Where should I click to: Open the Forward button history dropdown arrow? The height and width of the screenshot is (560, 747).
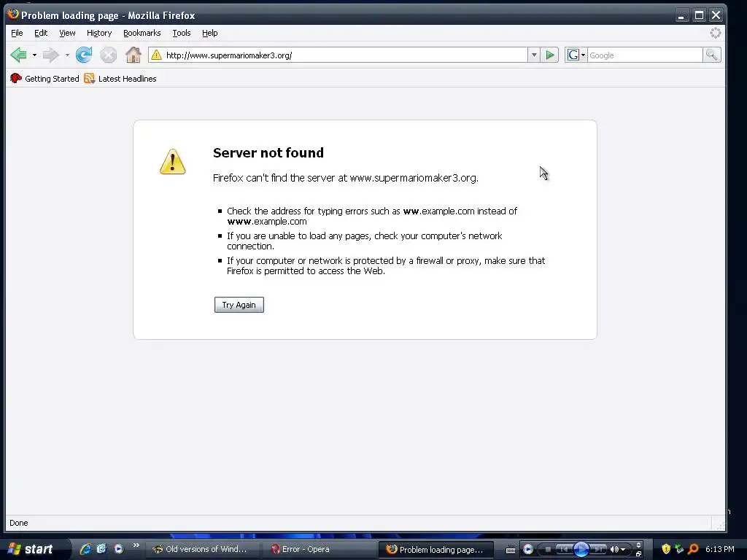coord(67,55)
